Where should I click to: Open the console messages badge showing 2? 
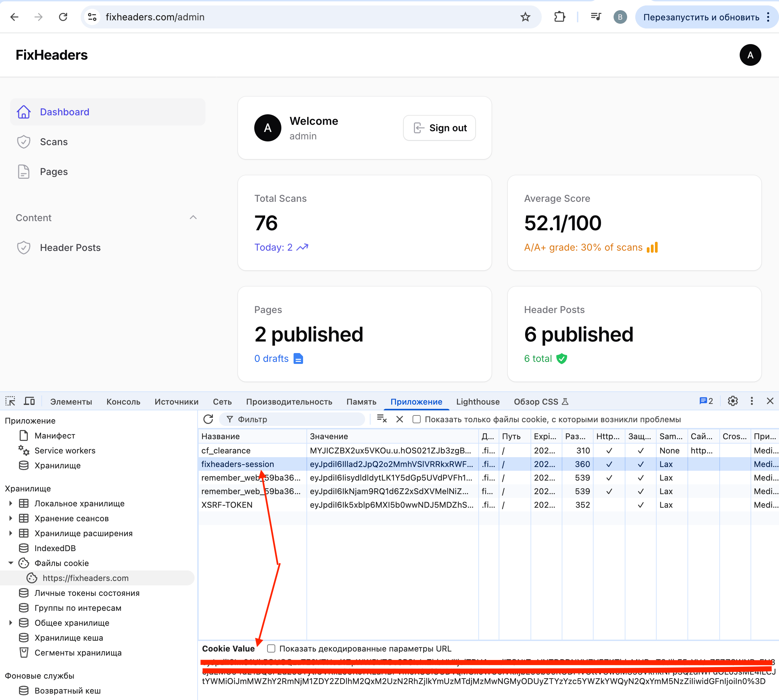point(705,401)
